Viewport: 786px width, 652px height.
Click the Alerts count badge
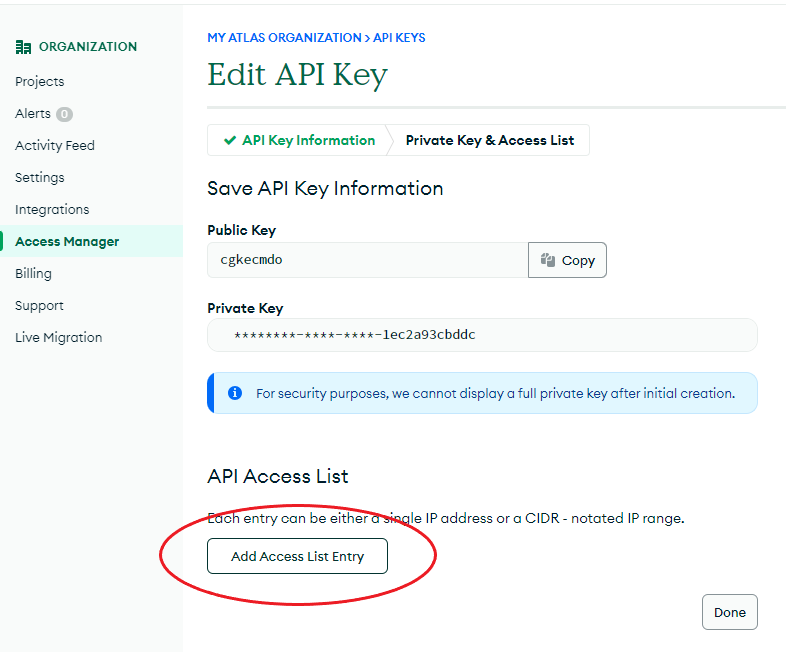tap(64, 114)
